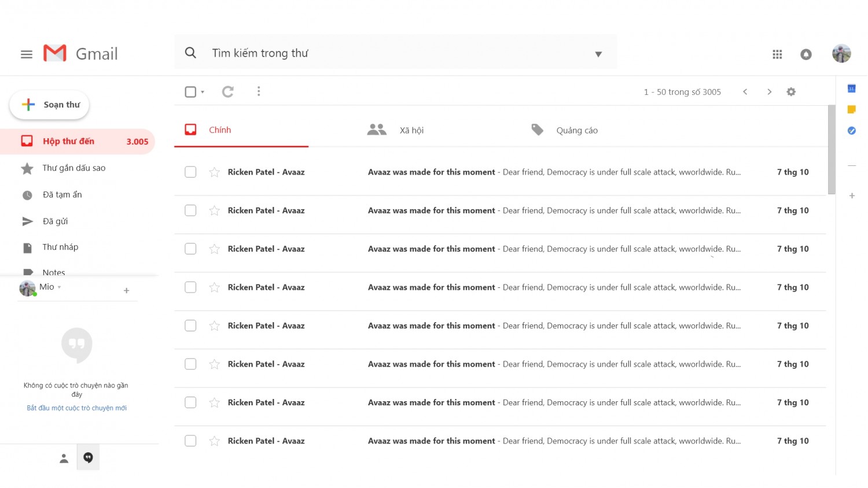Switch to the Xã hội tab
868x488 pixels.
(395, 130)
